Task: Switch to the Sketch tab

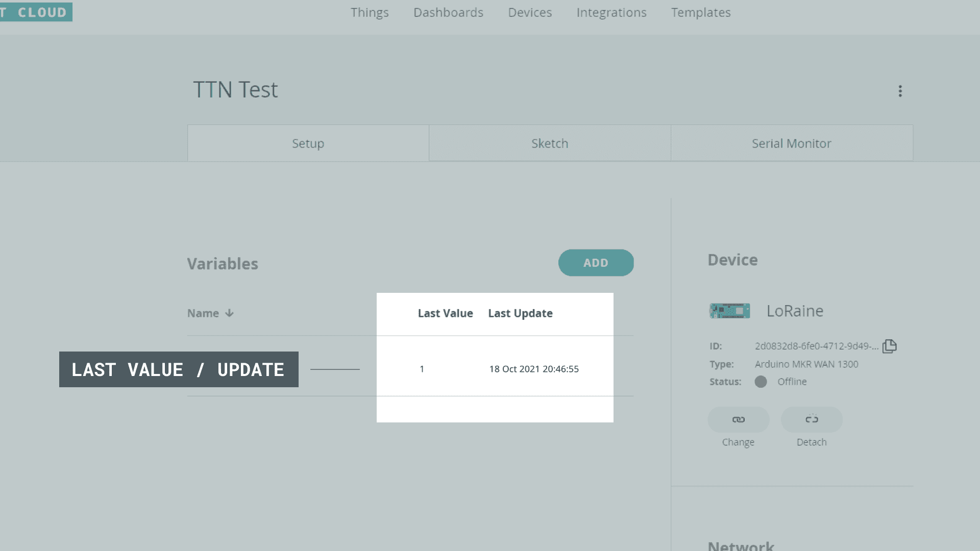Action: [x=550, y=143]
